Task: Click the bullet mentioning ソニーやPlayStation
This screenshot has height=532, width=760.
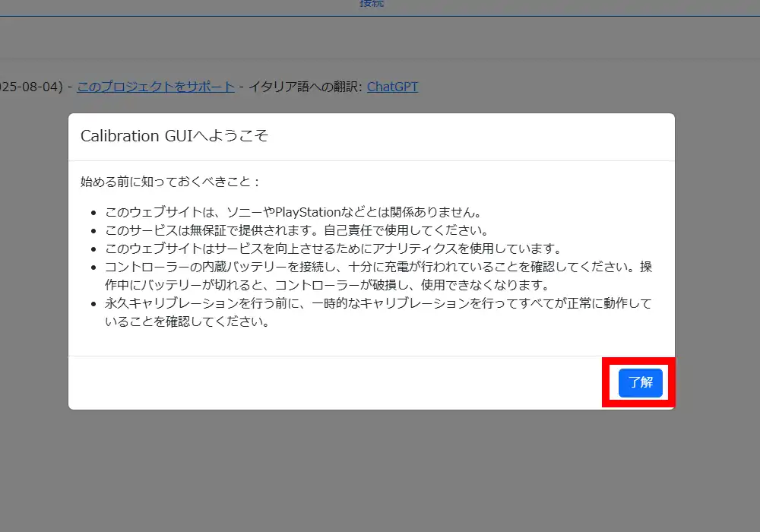Action: [293, 211]
